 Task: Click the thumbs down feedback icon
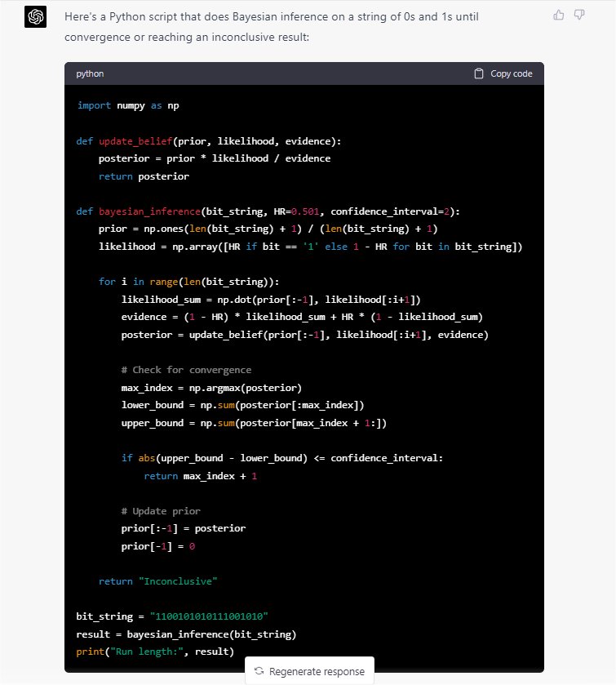click(x=579, y=16)
